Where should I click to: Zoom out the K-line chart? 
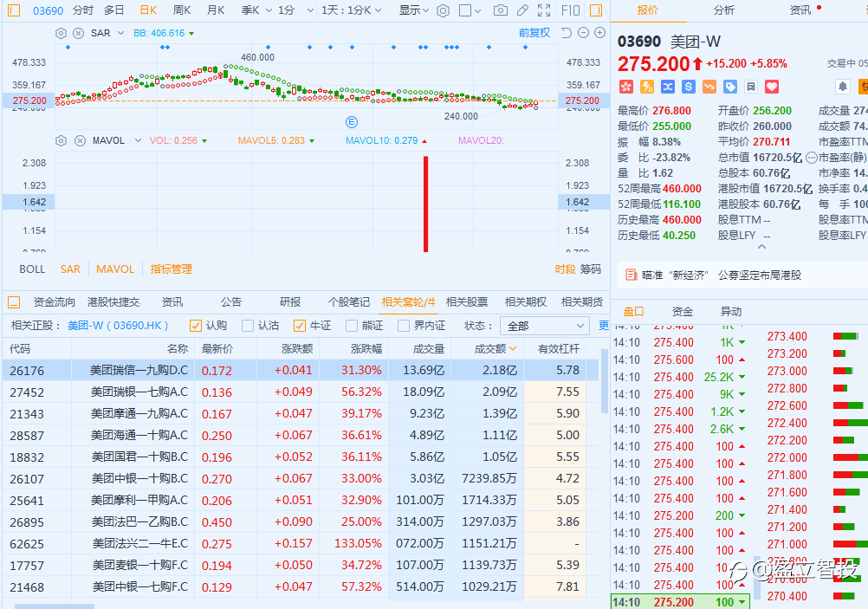click(583, 33)
